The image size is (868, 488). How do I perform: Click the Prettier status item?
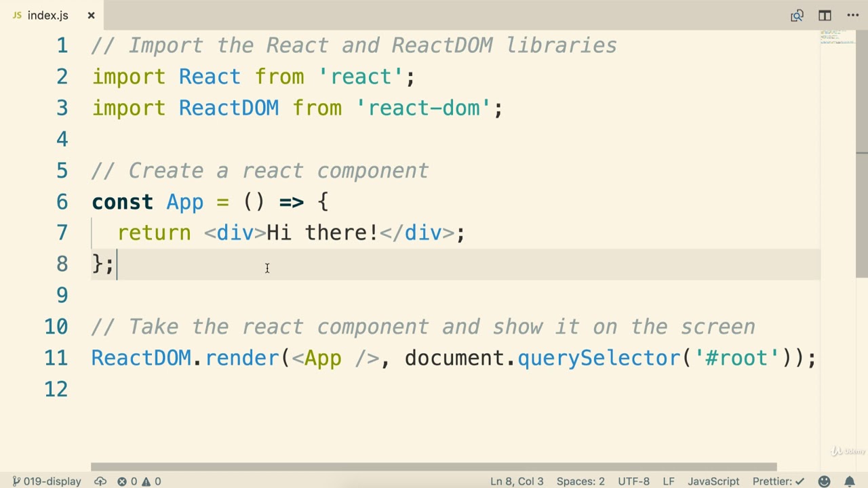[x=778, y=481]
